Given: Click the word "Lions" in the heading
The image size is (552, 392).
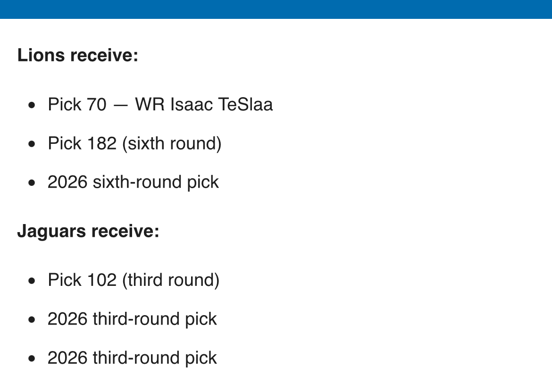Looking at the screenshot, I should point(41,55).
